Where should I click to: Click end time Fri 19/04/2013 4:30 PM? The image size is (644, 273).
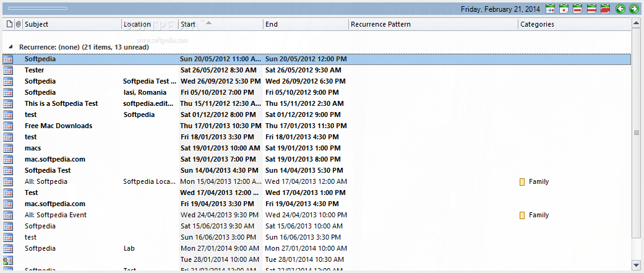302,204
